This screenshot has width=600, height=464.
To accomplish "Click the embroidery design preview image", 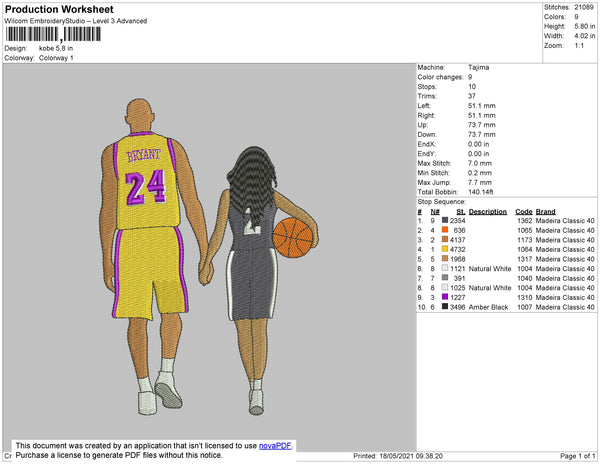I will point(209,257).
